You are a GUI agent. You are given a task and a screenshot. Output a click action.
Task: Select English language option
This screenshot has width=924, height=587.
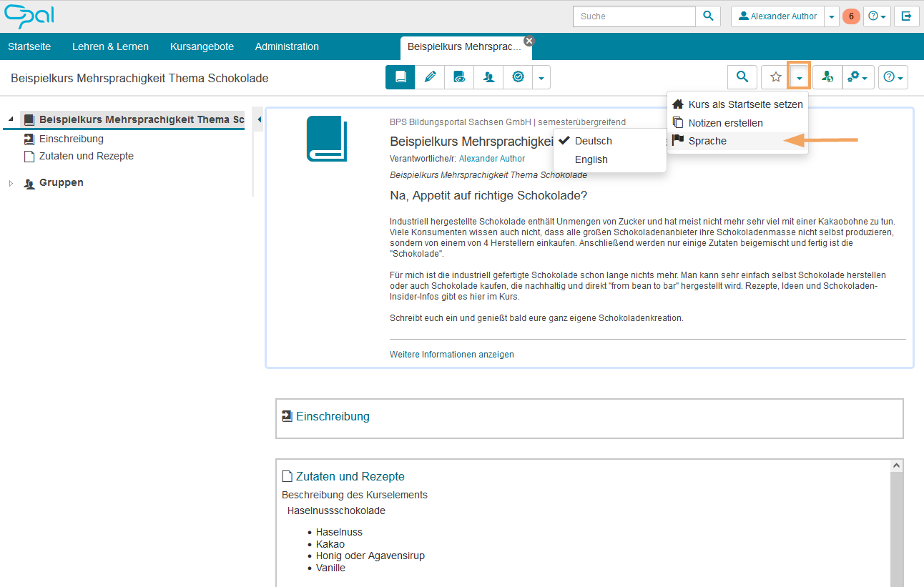tap(591, 159)
